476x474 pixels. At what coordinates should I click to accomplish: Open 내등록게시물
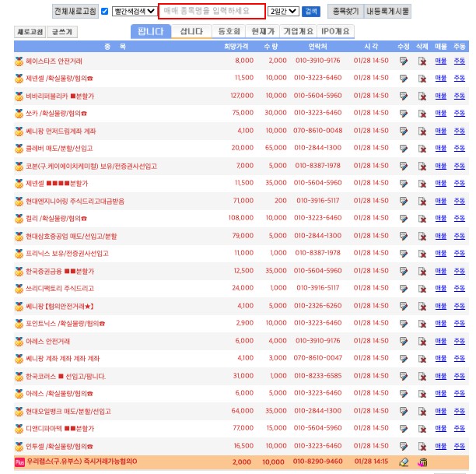point(387,12)
